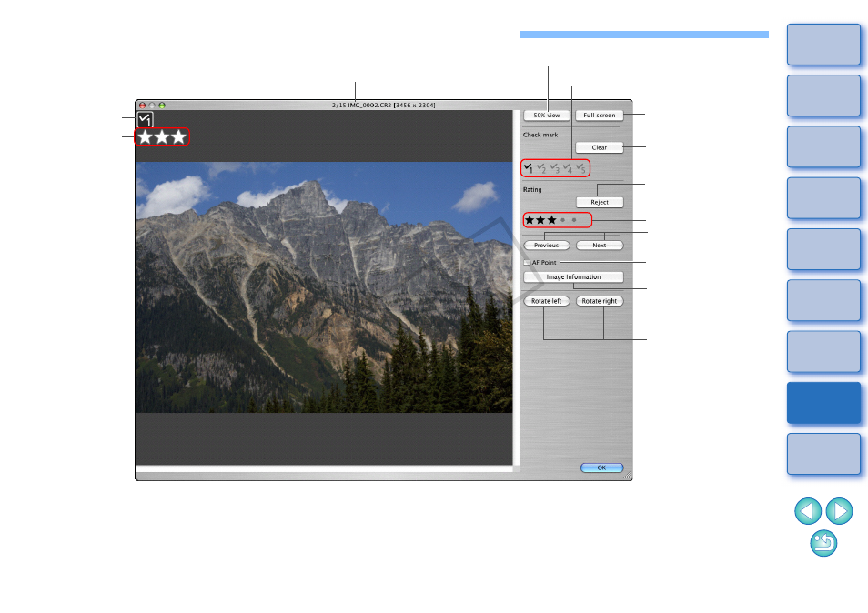Set rating to five stars via last dot

(x=574, y=220)
